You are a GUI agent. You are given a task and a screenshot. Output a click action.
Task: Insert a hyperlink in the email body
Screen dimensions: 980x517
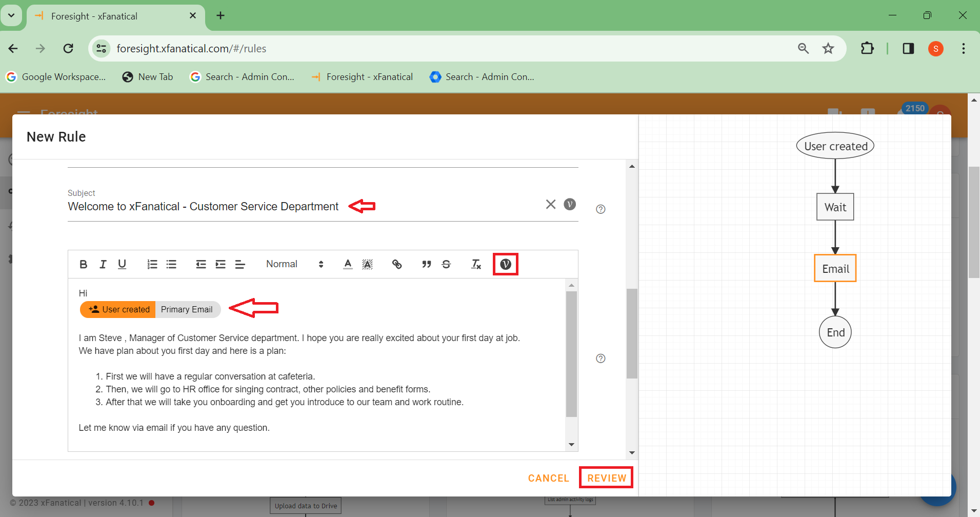tap(397, 264)
